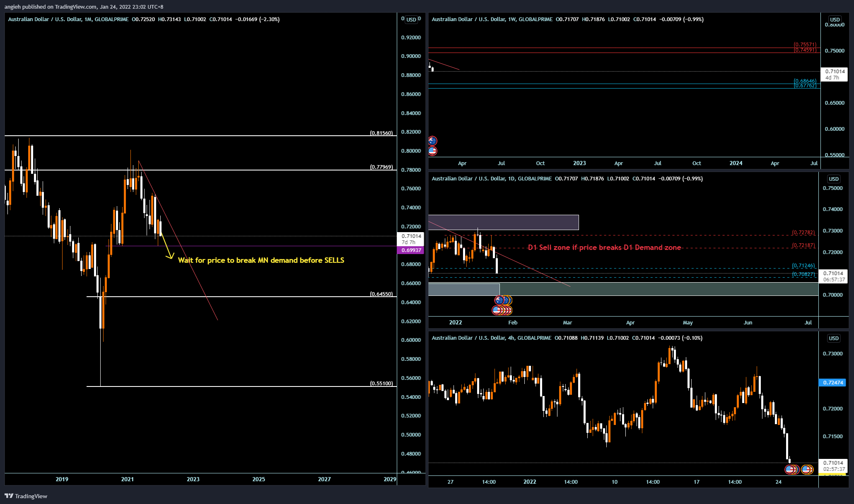This screenshot has width=854, height=504.
Task: Click the (0.55100) level label
Action: pos(381,383)
